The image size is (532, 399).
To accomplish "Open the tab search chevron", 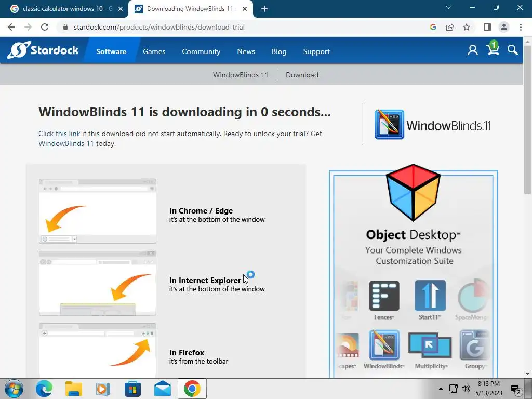I will [448, 7].
